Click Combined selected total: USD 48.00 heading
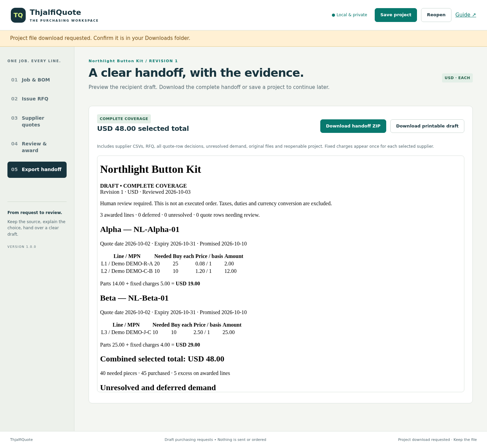The height and width of the screenshot is (448, 487). (x=162, y=359)
